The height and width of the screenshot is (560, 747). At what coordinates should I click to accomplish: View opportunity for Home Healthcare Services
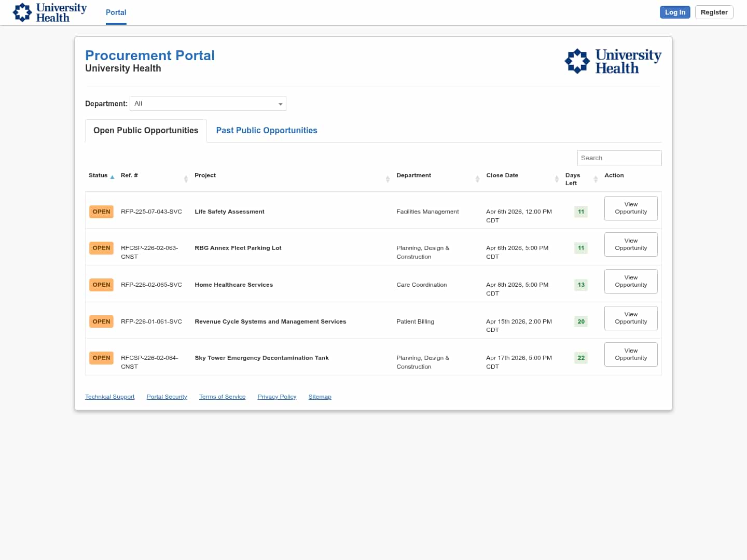631,281
